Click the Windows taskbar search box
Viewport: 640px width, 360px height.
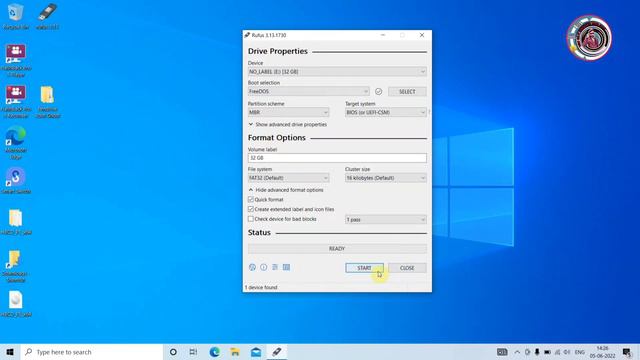(91, 352)
